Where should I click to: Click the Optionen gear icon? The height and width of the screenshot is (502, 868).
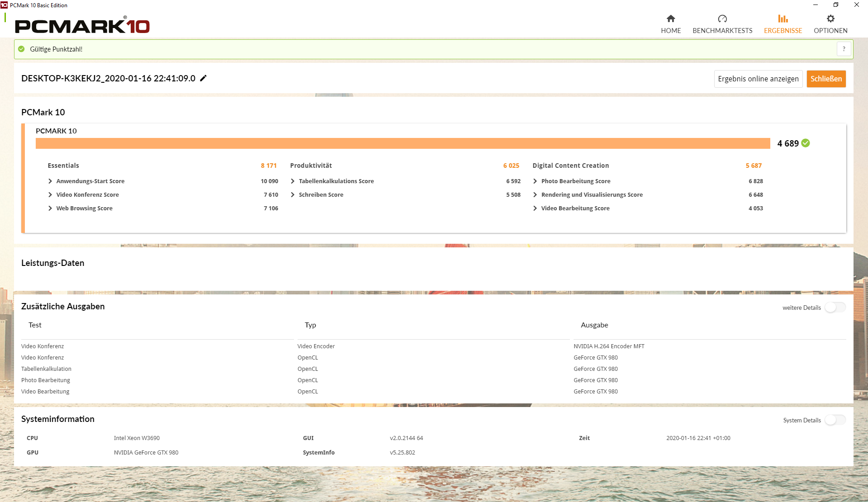pos(830,19)
